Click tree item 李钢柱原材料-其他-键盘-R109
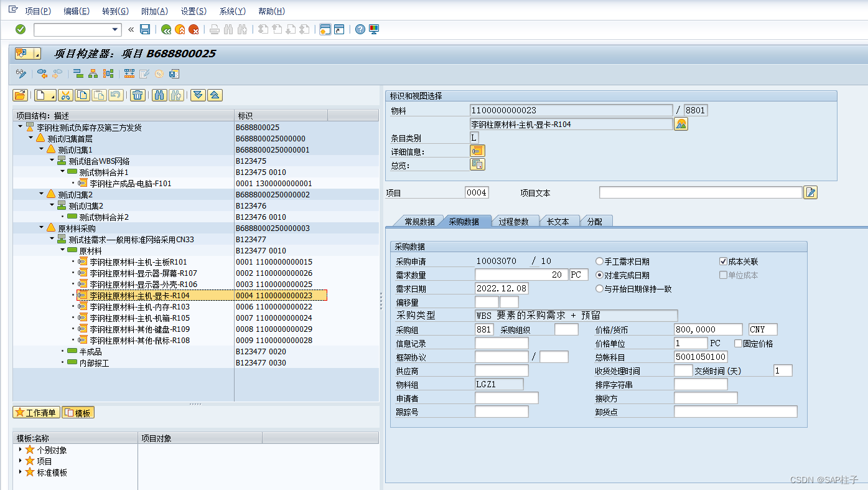This screenshot has height=490, width=868. [x=140, y=329]
